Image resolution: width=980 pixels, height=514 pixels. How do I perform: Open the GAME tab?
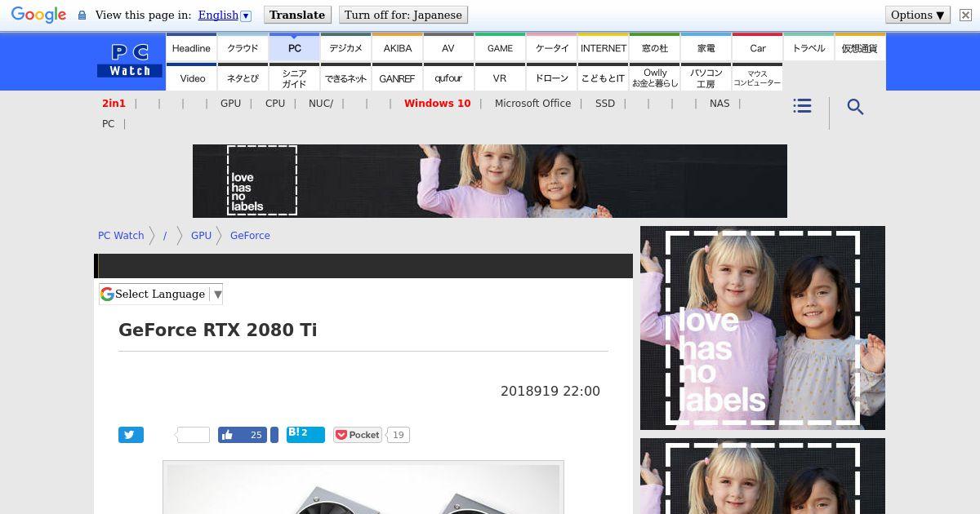500,47
